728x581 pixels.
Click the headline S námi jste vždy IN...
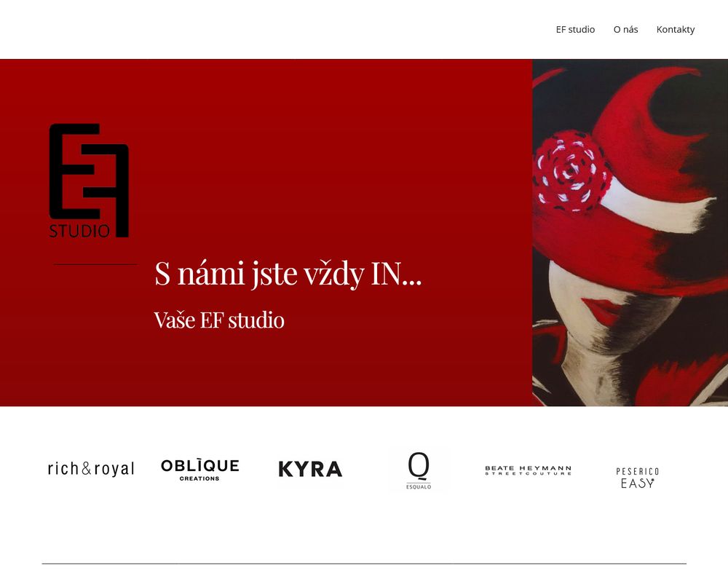(x=288, y=273)
